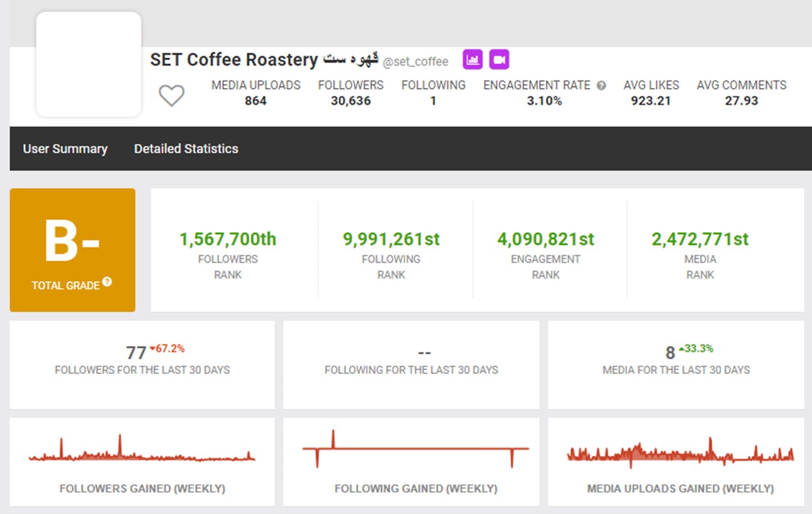
Task: Click the 4,090,821st engagement rank
Action: 546,239
